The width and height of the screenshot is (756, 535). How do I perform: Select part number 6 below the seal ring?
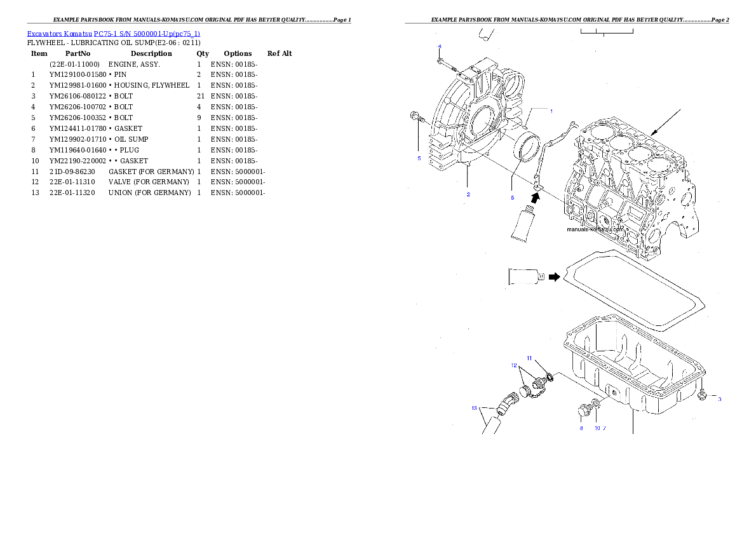click(x=512, y=198)
